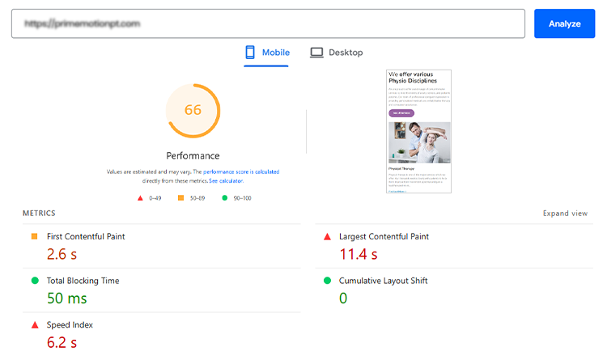This screenshot has width=607, height=364.
Task: Click the red triangle beside Speed Index
Action: 35,325
